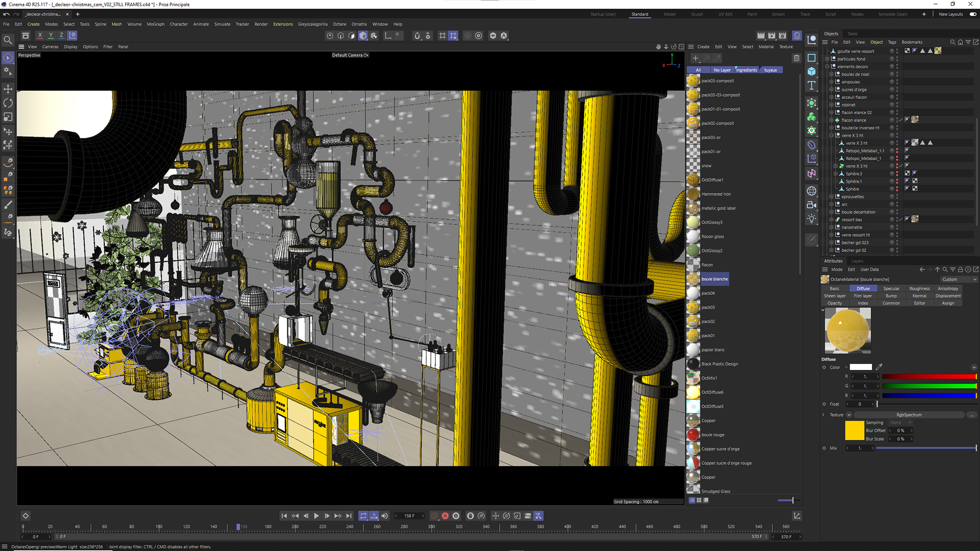
Task: Filter materials by tuyaux layer
Action: click(770, 70)
